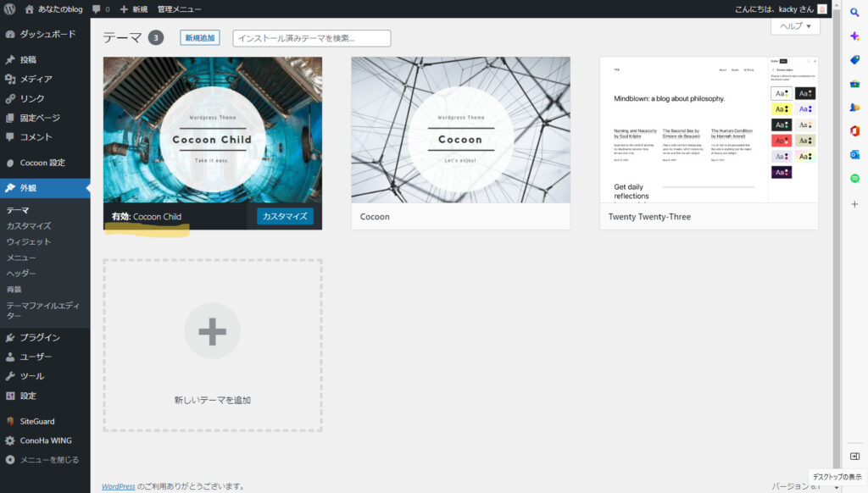
Task: Click the 外観 paintbrush icon
Action: click(10, 188)
